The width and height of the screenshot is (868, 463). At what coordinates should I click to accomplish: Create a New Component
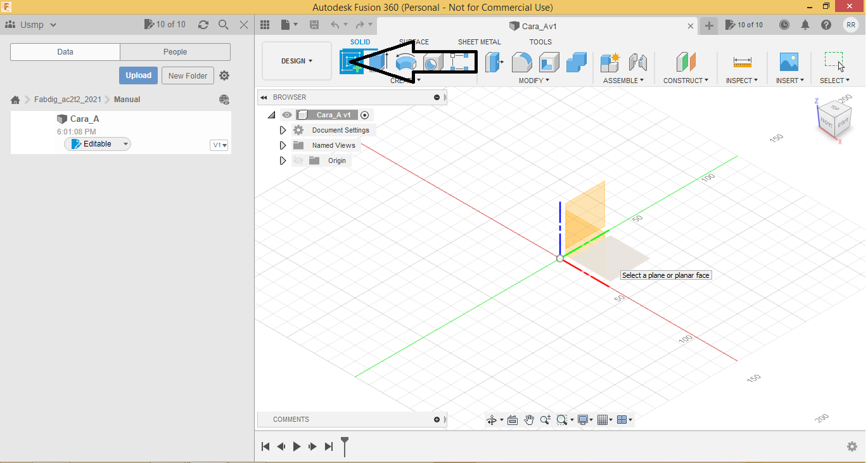tap(610, 62)
